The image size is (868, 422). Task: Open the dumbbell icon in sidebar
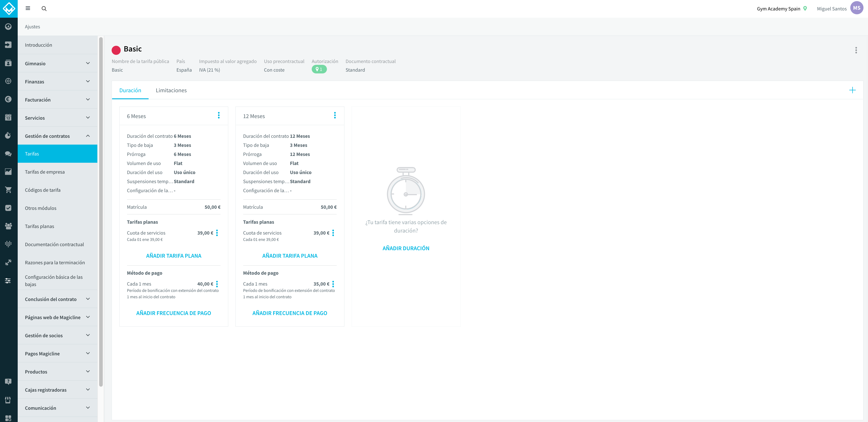(8, 262)
